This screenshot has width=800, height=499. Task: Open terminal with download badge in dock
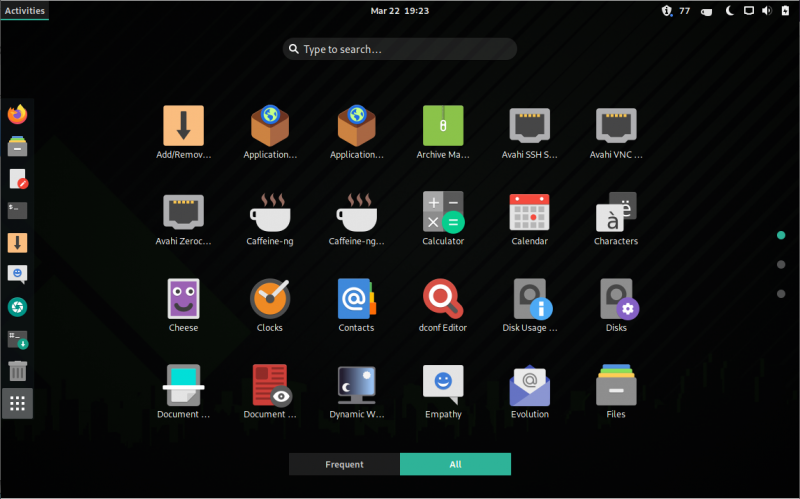pos(17,339)
